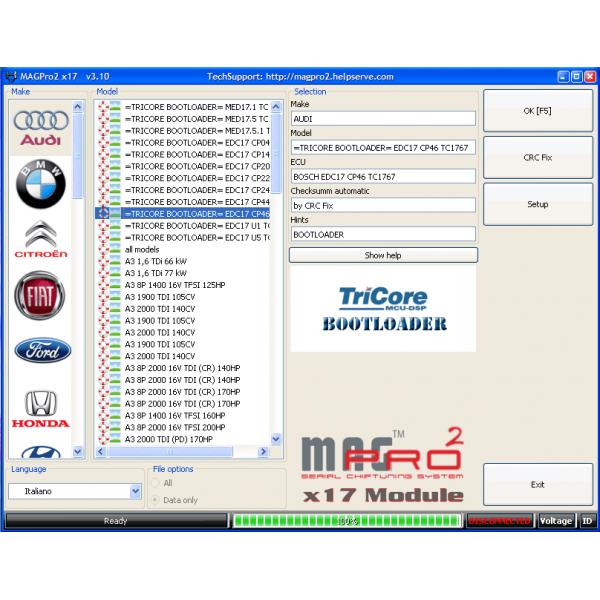Select the Ford make logo
The height and width of the screenshot is (600, 600).
pos(42,350)
